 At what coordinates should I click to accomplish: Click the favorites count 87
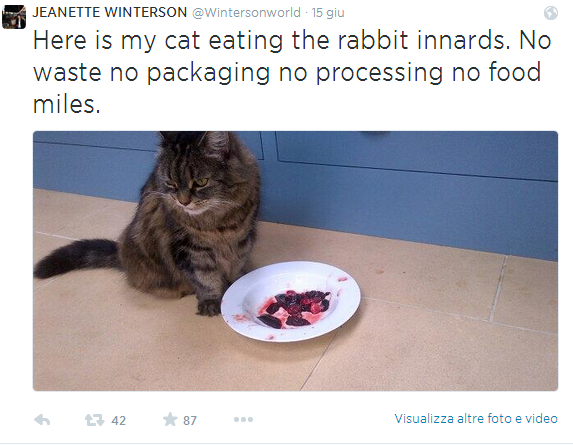pos(190,421)
